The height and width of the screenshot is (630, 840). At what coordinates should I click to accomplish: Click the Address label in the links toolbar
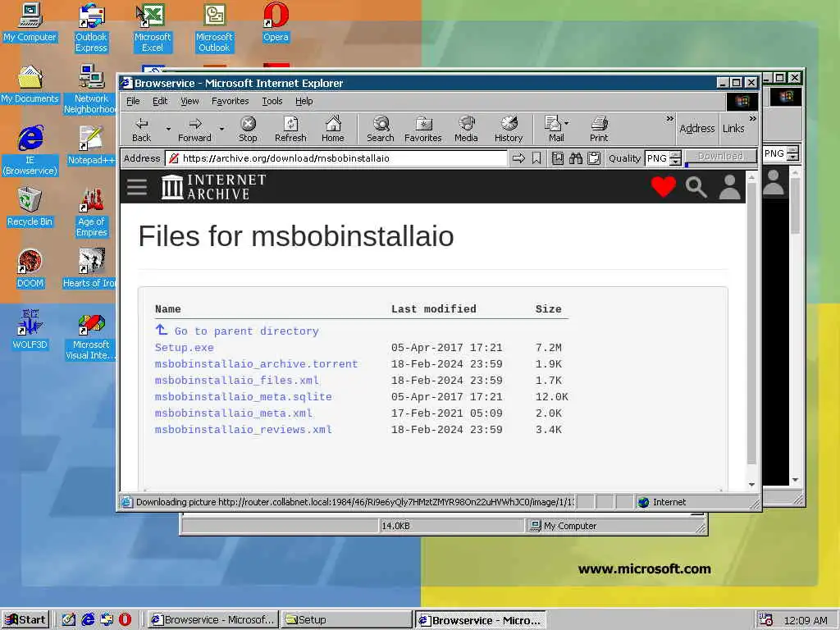[697, 129]
